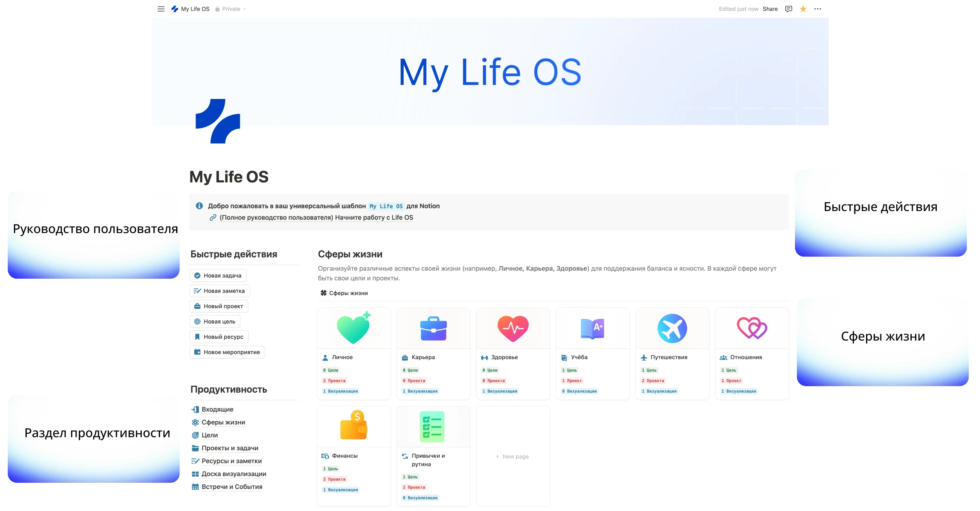The height and width of the screenshot is (511, 980).
Task: Click the Финансы wallet card image
Action: 353,427
